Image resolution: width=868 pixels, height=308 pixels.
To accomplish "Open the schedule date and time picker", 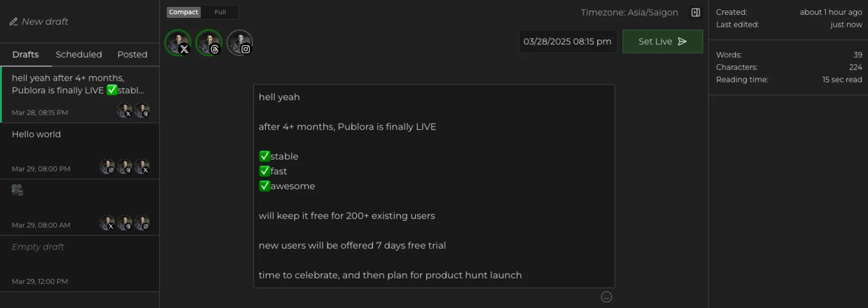I will point(567,42).
